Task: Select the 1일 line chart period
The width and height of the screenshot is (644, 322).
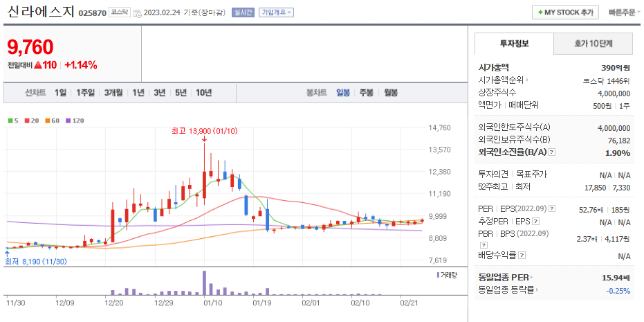Action: click(x=60, y=93)
